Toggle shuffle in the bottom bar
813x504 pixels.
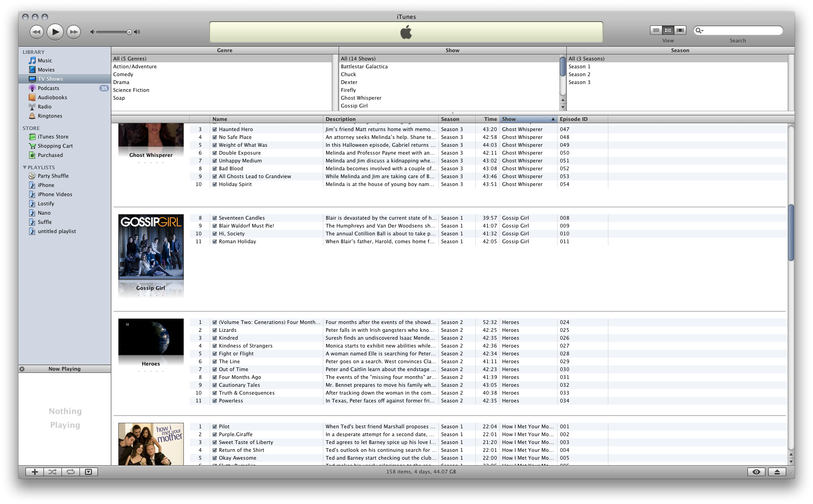(53, 472)
